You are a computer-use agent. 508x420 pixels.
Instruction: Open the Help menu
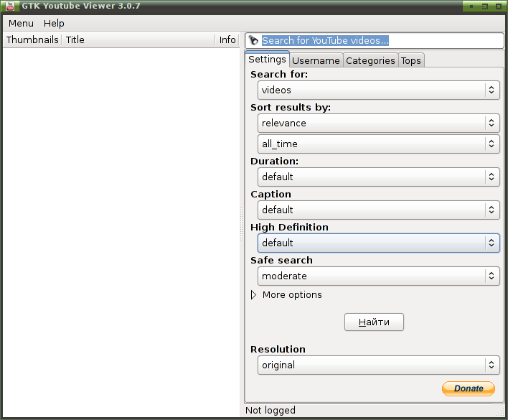tap(54, 23)
